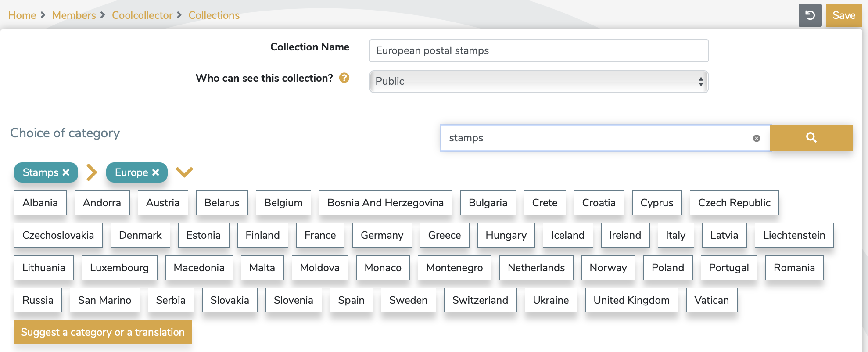
Task: Select Belgium category
Action: coord(283,203)
